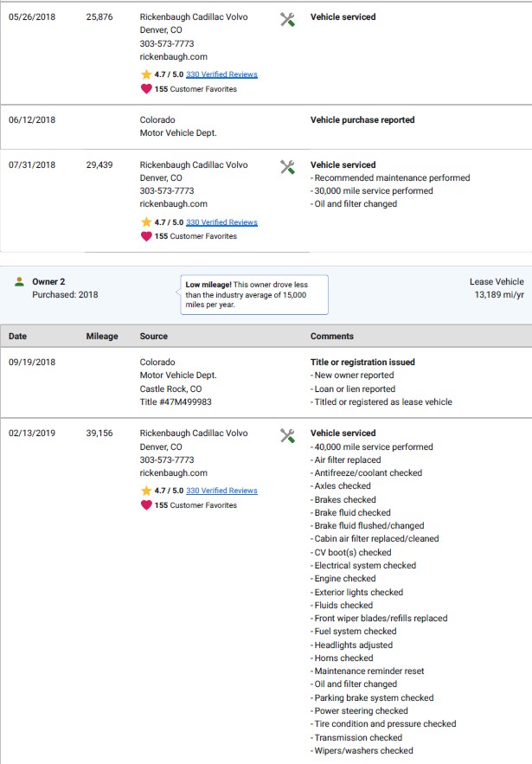Select the 07/31/2018 date cell
The width and height of the screenshot is (532, 764).
coord(32,164)
